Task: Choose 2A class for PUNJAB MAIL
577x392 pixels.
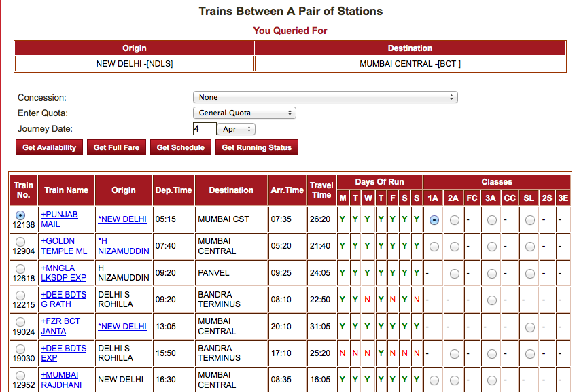Action: coord(453,219)
